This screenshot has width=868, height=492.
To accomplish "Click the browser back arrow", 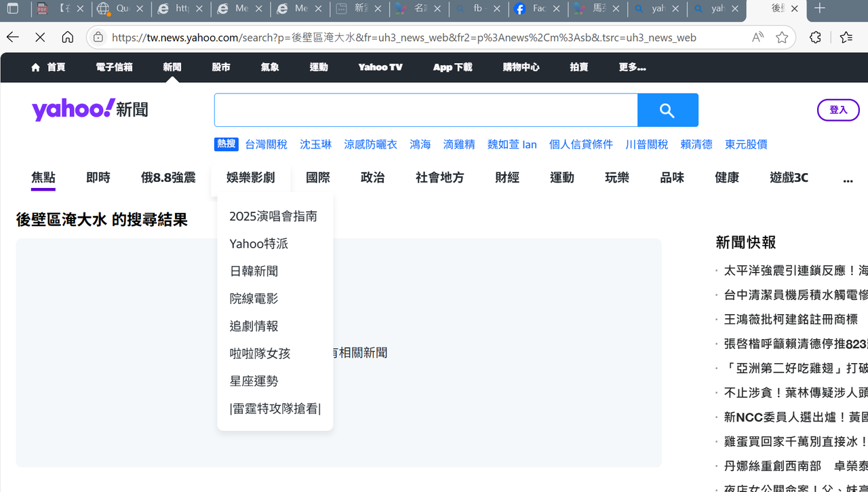I will tap(13, 37).
